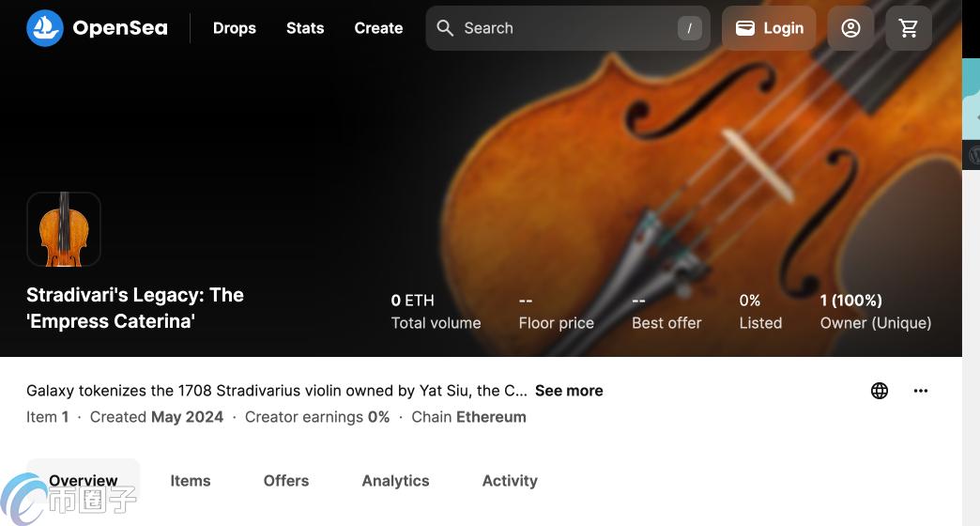Open the Drops menu
Screen dimensions: 980x526
click(x=235, y=28)
